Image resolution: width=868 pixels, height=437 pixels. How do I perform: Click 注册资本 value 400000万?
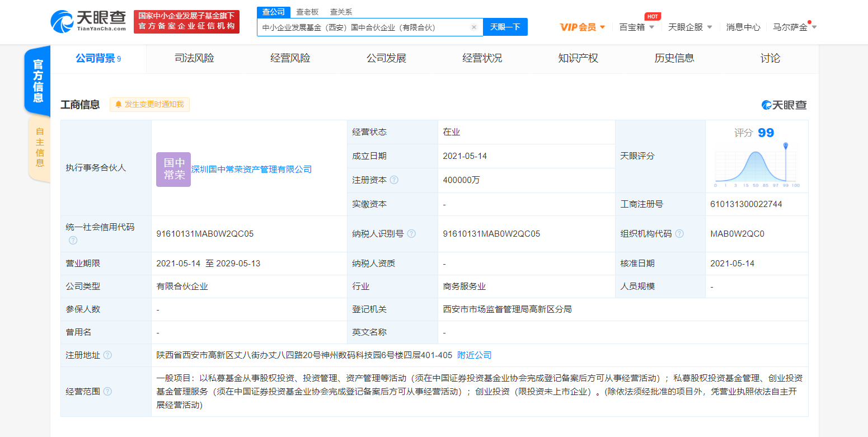461,180
